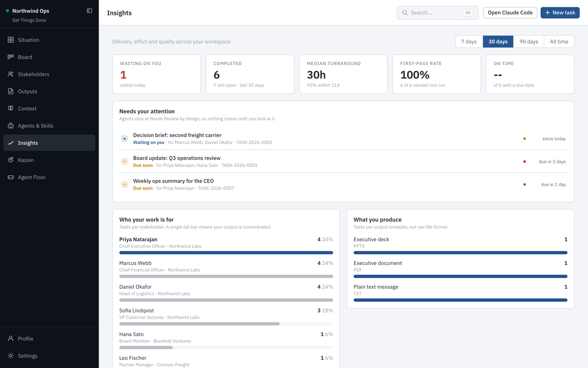Image resolution: width=588 pixels, height=368 pixels.
Task: Click the status icon beside Weekly ops summary
Action: point(125,184)
